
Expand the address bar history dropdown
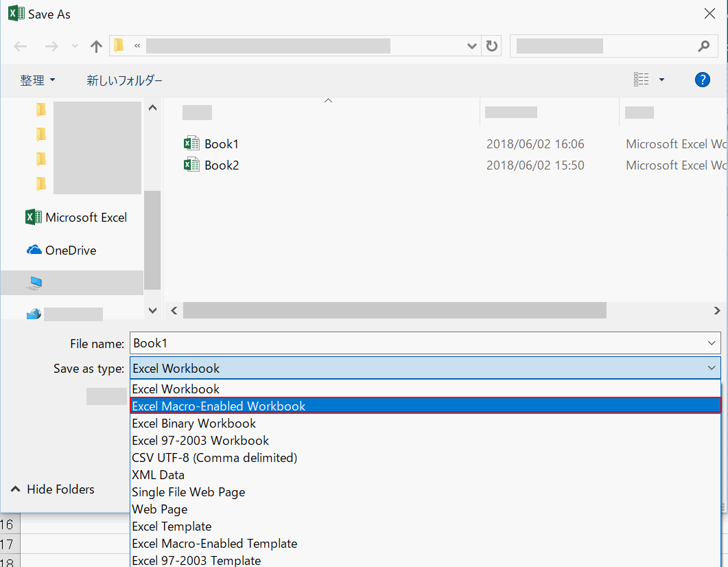coord(471,46)
